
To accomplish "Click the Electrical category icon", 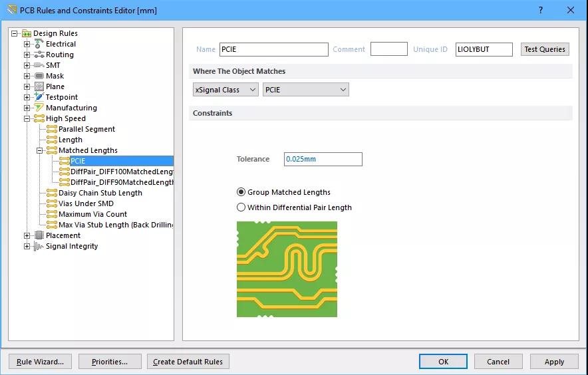I will click(39, 44).
